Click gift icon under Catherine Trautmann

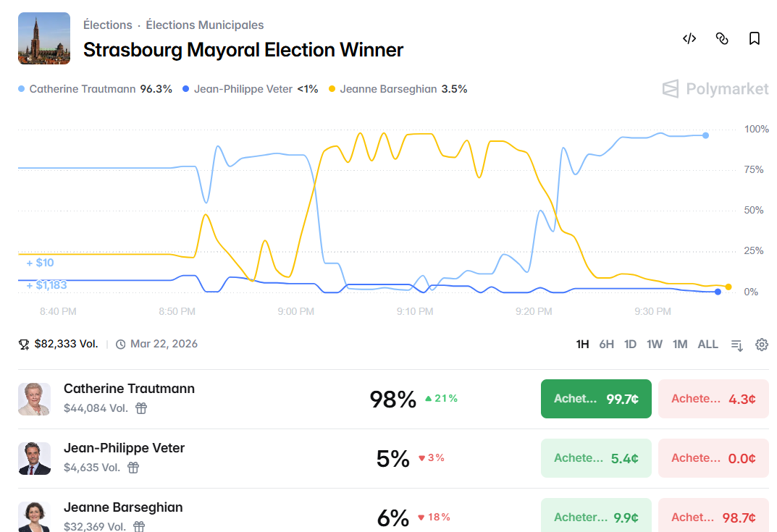point(142,408)
